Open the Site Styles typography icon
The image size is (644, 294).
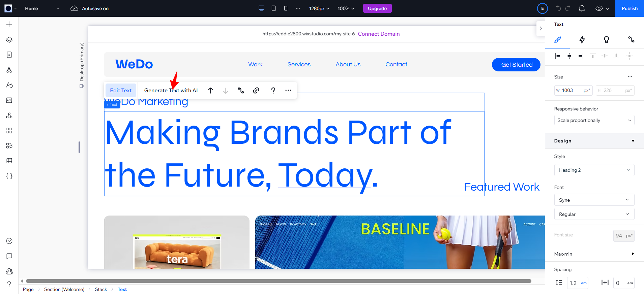pyautogui.click(x=9, y=85)
